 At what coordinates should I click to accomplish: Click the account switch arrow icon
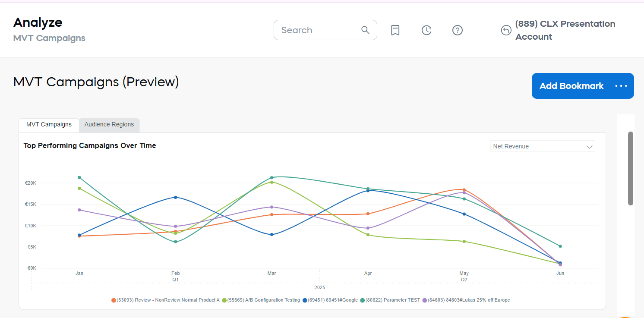coord(506,30)
